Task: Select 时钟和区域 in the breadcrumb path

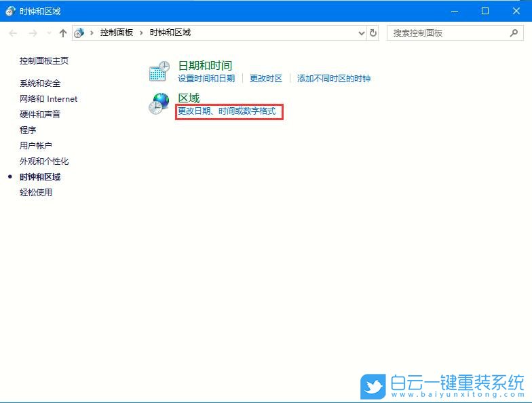Action: [170, 33]
